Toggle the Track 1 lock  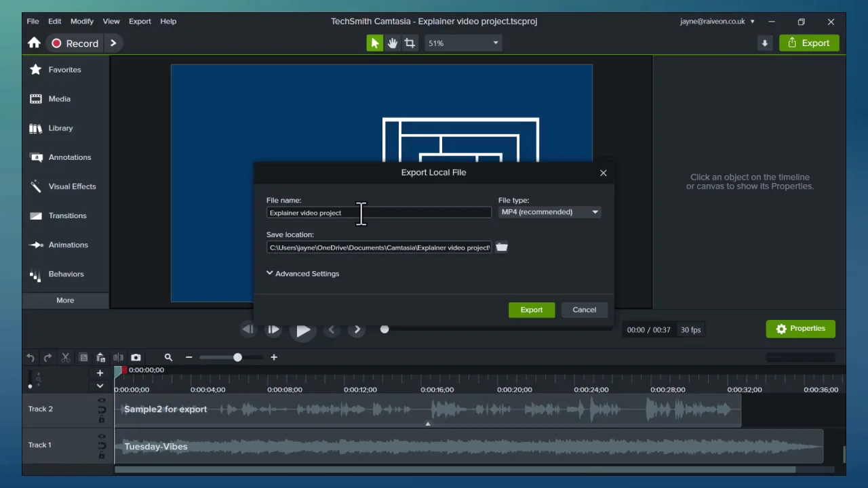tap(102, 455)
